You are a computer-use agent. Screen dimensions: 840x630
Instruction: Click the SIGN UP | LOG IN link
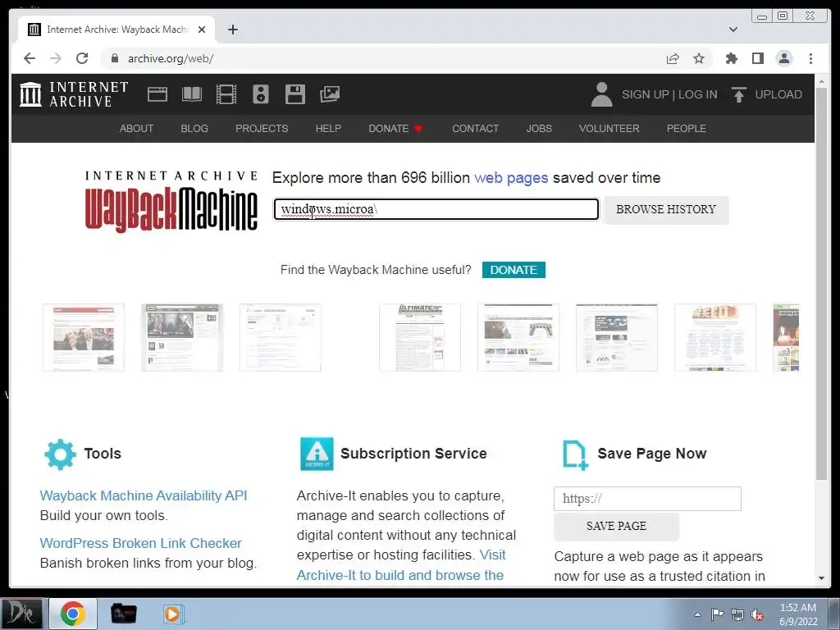(669, 94)
